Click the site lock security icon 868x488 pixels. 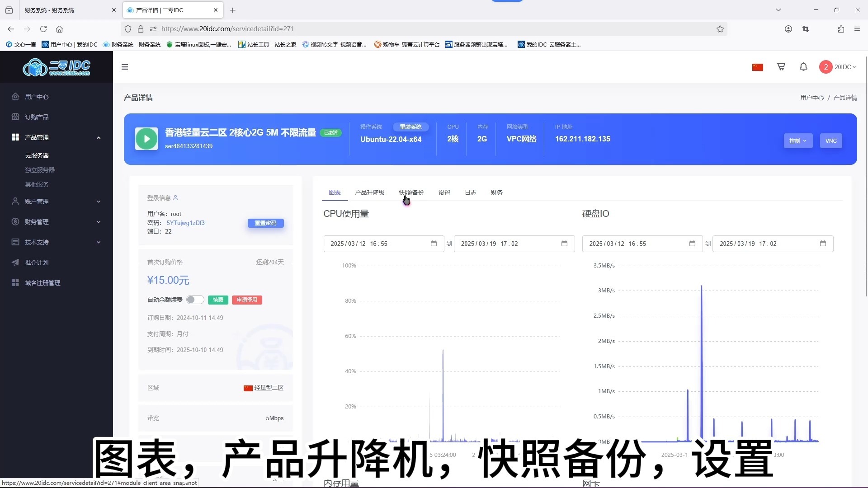point(141,29)
